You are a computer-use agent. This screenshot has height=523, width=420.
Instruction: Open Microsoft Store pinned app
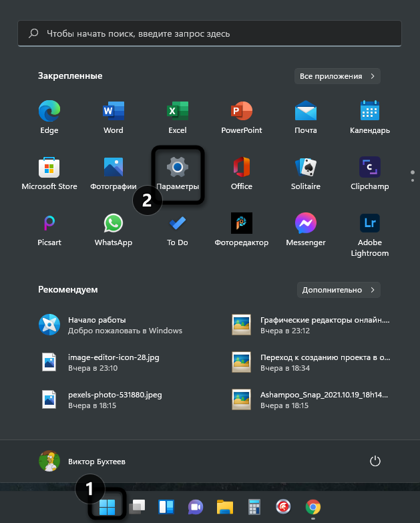(x=49, y=174)
